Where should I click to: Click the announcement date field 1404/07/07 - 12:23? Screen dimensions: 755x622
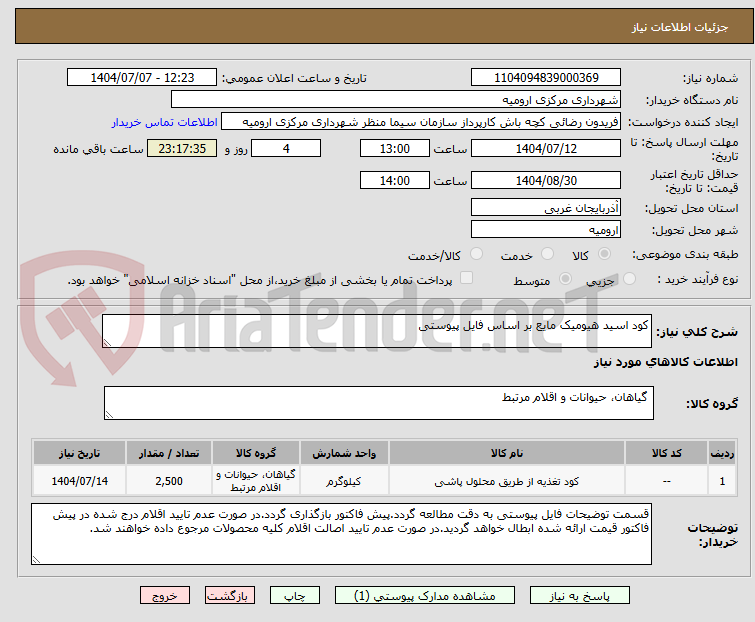coord(142,78)
